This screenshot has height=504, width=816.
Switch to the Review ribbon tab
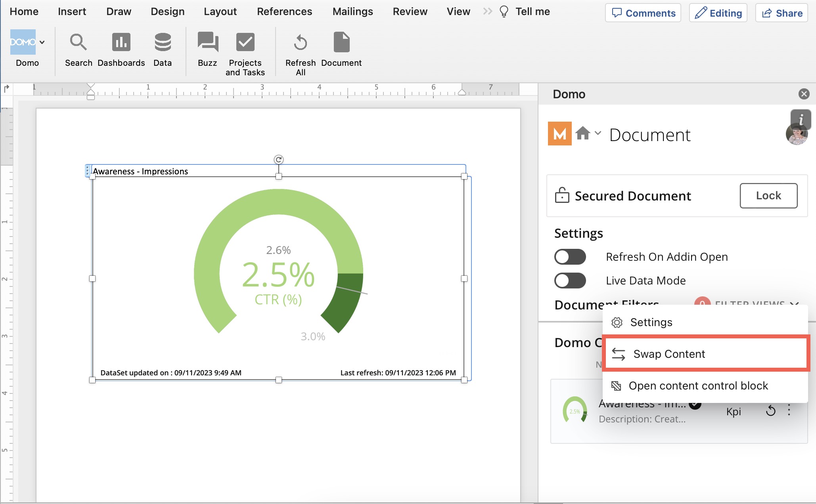410,11
